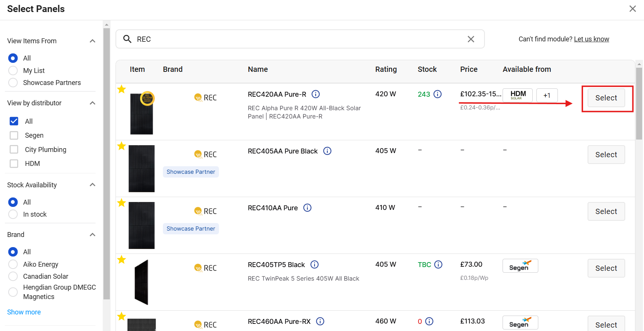Click Showcase Partner badge for REC405AA
The height and width of the screenshot is (331, 644).
(x=191, y=172)
